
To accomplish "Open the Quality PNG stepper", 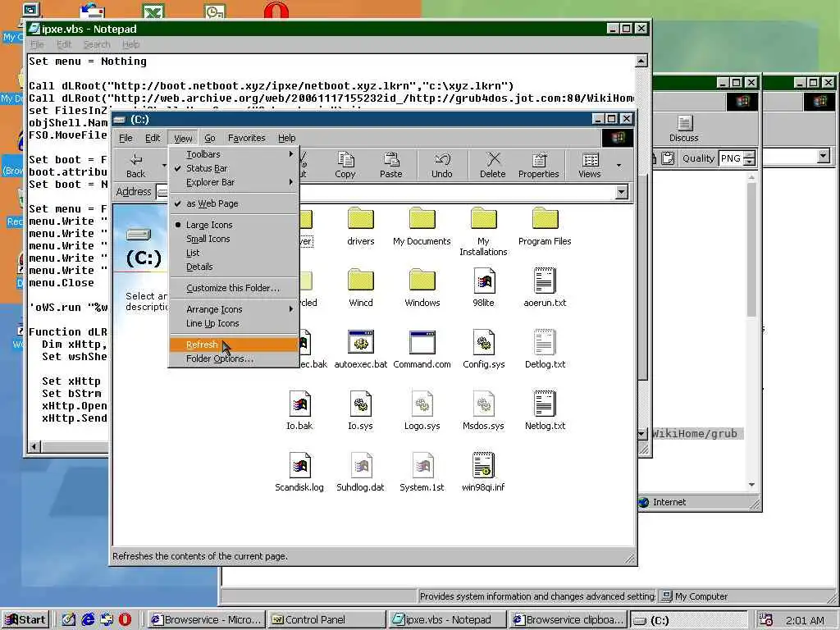I will tap(750, 158).
